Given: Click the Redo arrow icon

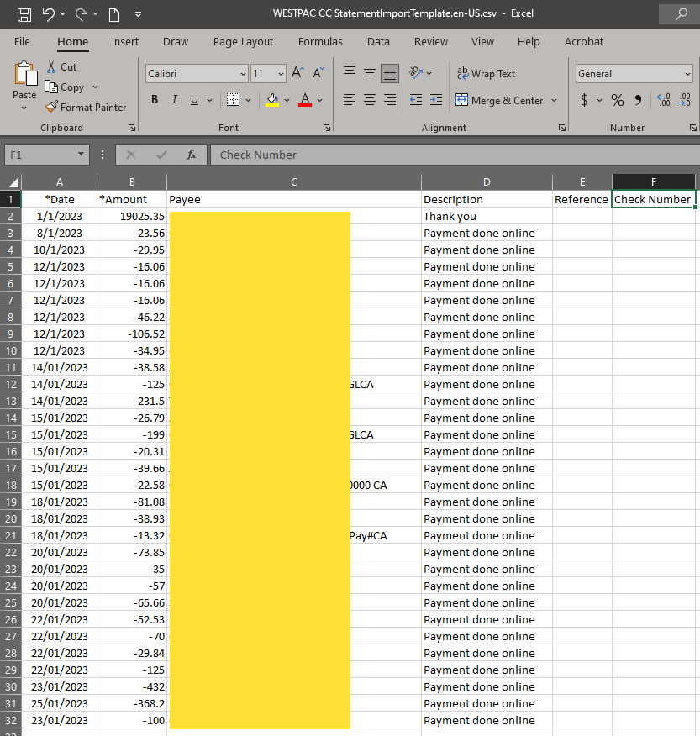Looking at the screenshot, I should click(82, 14).
